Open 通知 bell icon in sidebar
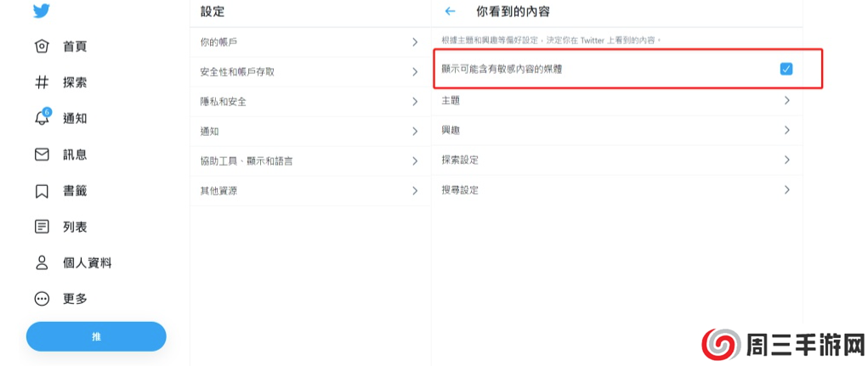This screenshot has width=868, height=366. coord(42,119)
